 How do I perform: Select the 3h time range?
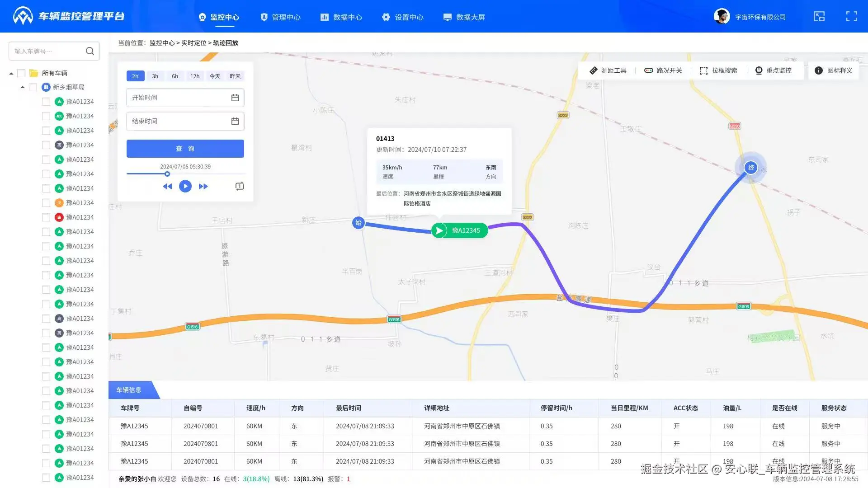(155, 76)
